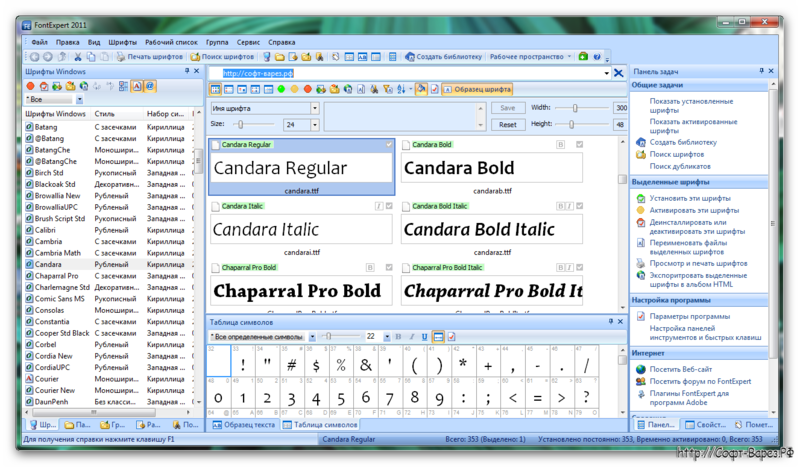Click the yellow circle icon in preview toolbar

(x=294, y=89)
